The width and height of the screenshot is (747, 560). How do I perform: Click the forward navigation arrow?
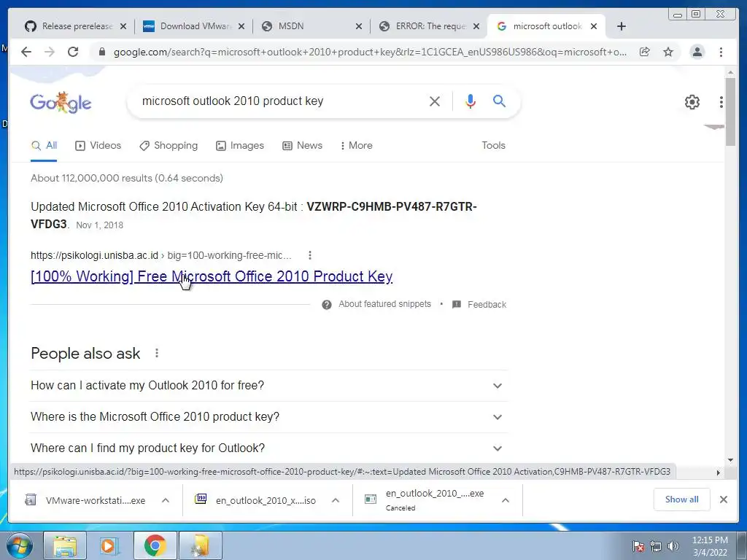50,52
